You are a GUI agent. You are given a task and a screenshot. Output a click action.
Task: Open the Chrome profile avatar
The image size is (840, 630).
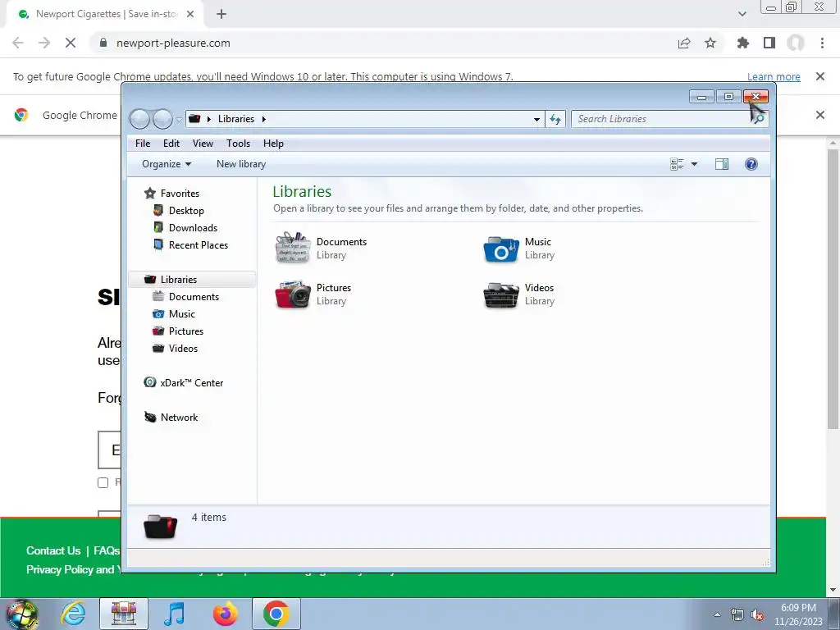(796, 43)
